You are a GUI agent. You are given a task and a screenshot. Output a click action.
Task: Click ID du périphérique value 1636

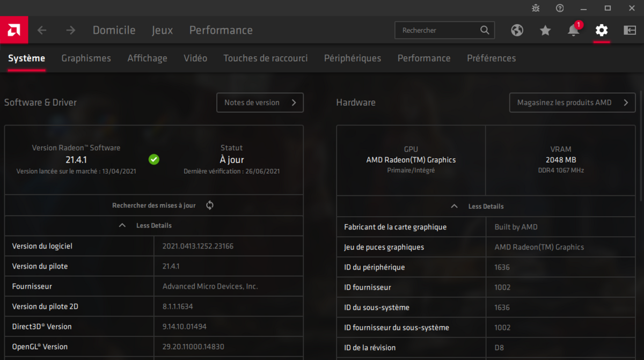click(x=502, y=267)
